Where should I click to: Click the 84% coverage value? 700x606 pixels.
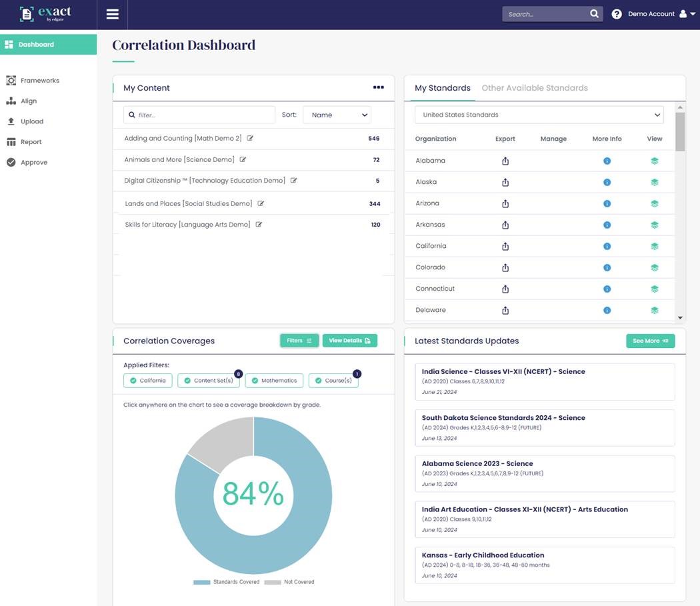(x=253, y=494)
